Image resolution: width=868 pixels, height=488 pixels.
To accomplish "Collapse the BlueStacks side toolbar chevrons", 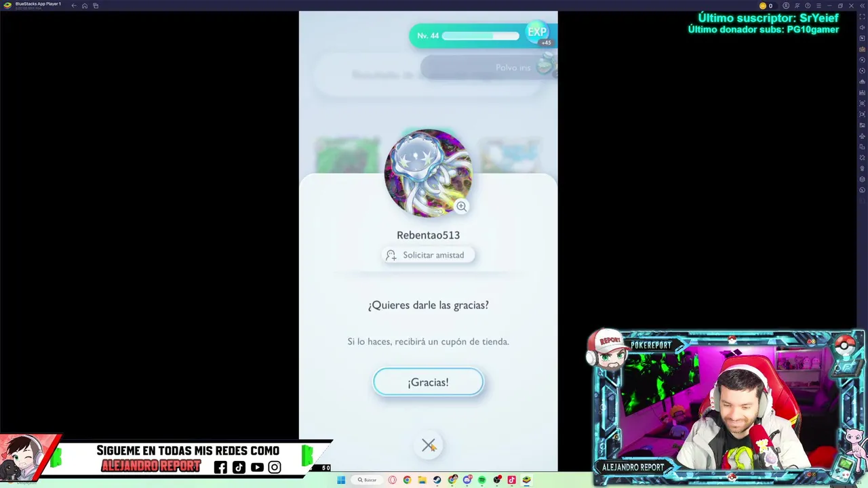I will pyautogui.click(x=862, y=5).
